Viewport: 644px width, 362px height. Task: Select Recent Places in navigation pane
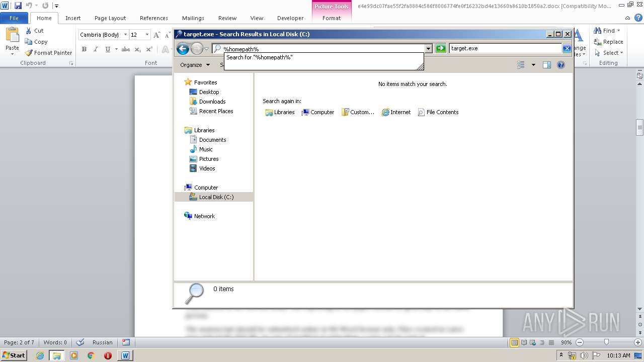(211, 111)
